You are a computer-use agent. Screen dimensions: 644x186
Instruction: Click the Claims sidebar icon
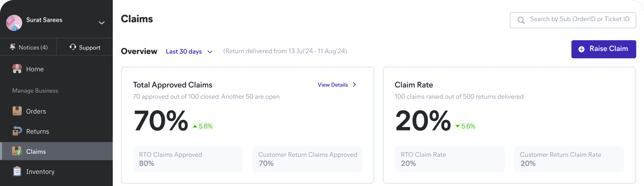tap(17, 151)
